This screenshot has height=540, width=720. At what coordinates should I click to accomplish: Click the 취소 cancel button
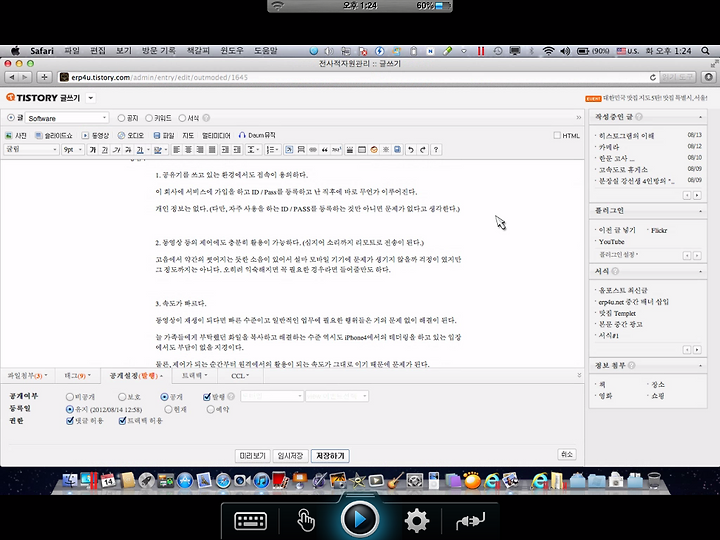pos(567,454)
